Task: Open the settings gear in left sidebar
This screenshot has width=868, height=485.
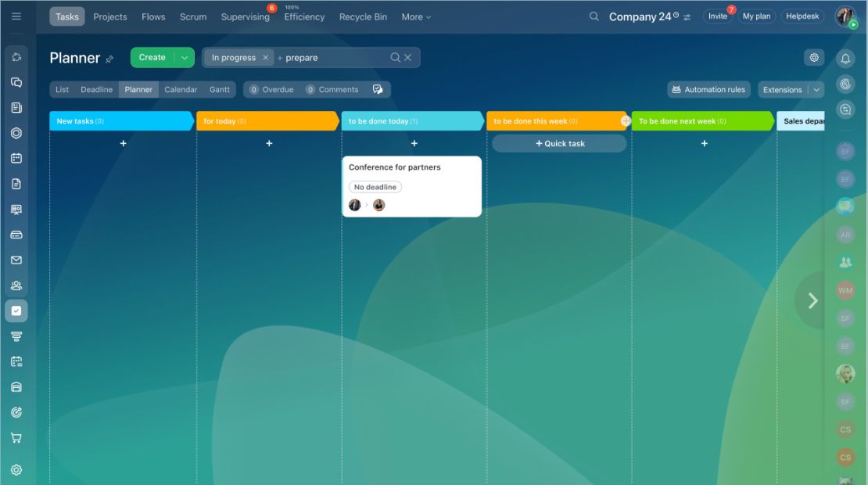Action: (16, 470)
